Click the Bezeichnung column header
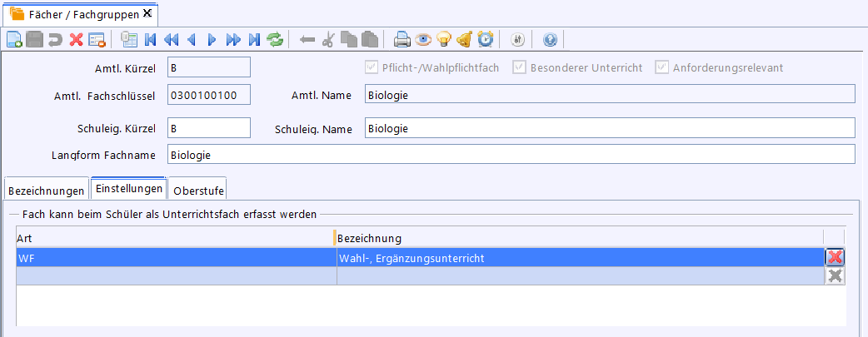The image size is (868, 337). point(580,238)
